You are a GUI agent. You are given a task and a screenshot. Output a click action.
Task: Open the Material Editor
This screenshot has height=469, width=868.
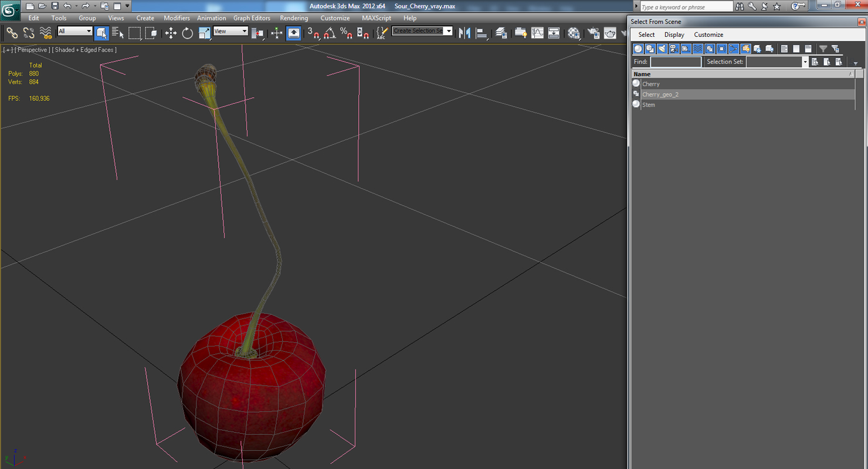pos(574,33)
